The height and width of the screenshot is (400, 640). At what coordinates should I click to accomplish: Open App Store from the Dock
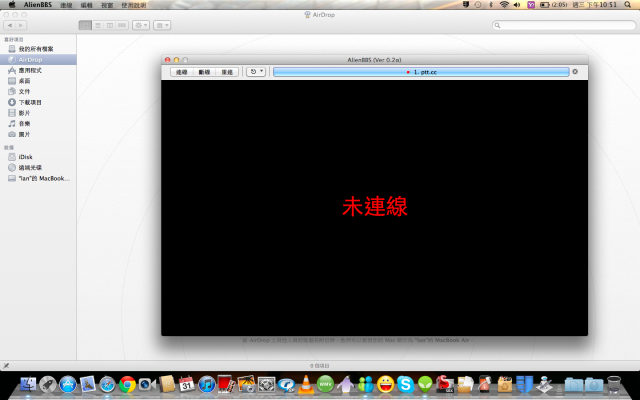68,384
